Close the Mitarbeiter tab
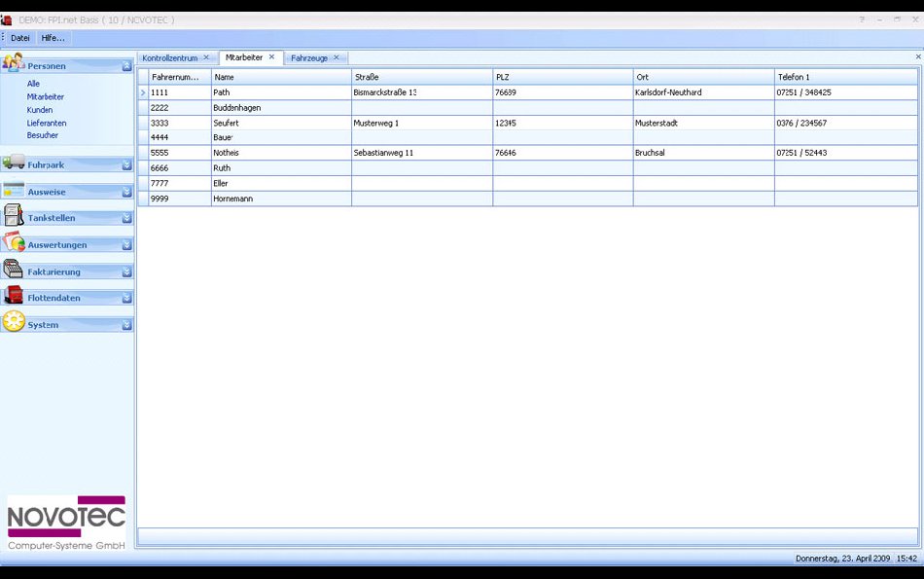Viewport: 924px width, 579px height. tap(271, 57)
